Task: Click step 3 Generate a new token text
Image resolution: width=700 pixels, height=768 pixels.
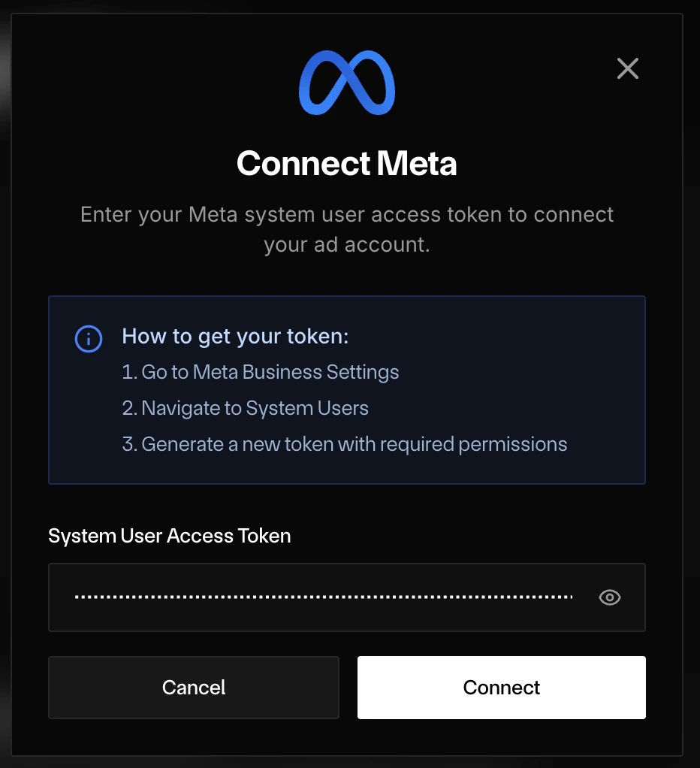Action: (x=344, y=444)
